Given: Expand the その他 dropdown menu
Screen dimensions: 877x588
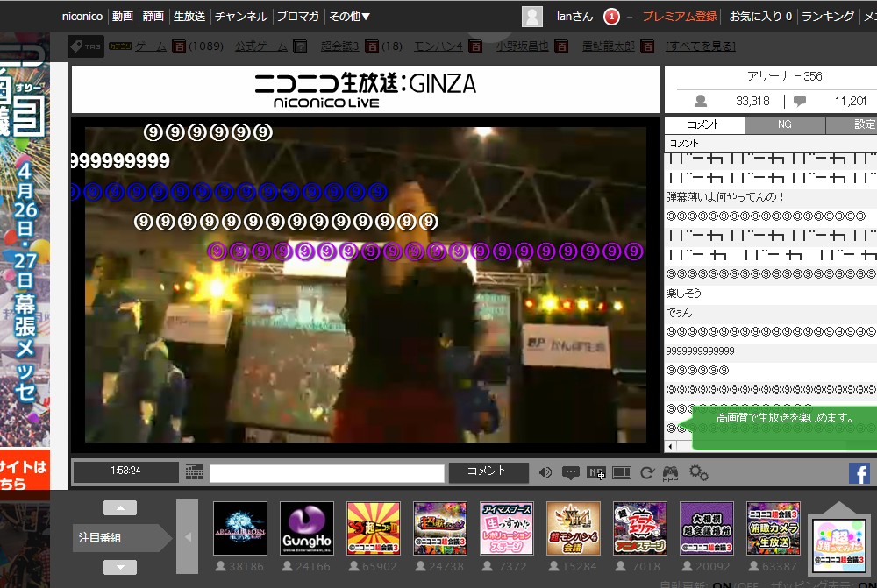Looking at the screenshot, I should (350, 16).
